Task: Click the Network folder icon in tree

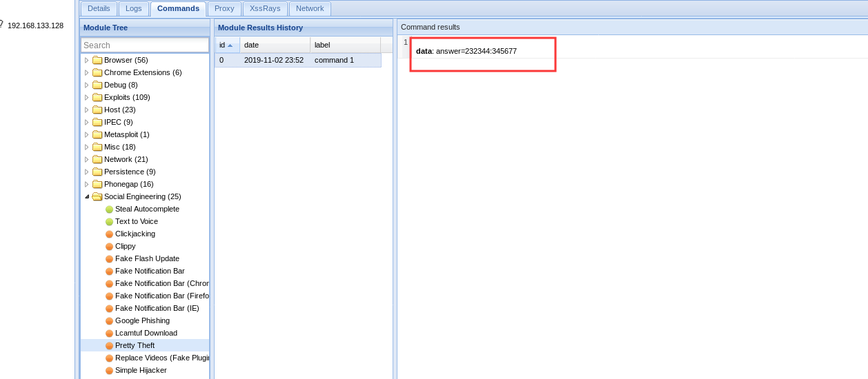Action: 97,159
